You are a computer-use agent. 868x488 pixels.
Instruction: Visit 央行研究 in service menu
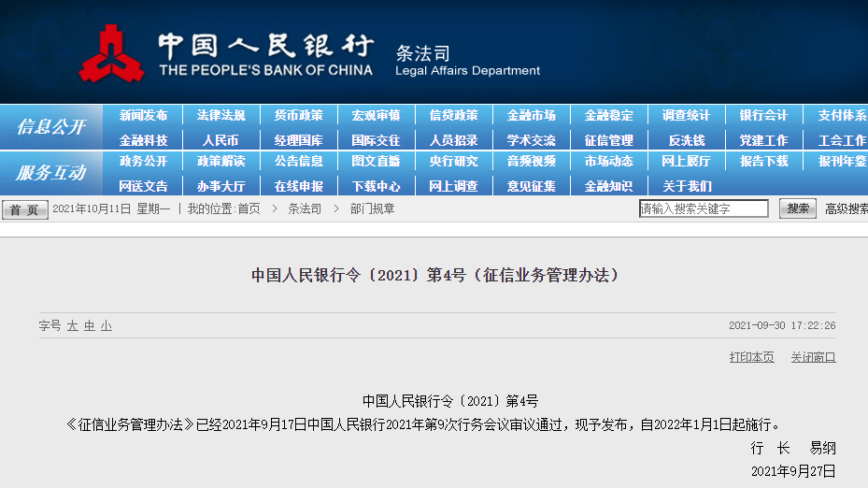[453, 161]
